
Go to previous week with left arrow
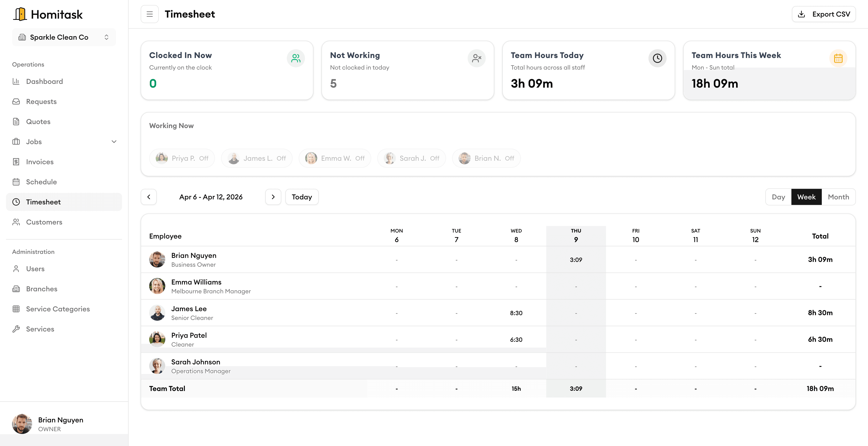click(x=149, y=197)
